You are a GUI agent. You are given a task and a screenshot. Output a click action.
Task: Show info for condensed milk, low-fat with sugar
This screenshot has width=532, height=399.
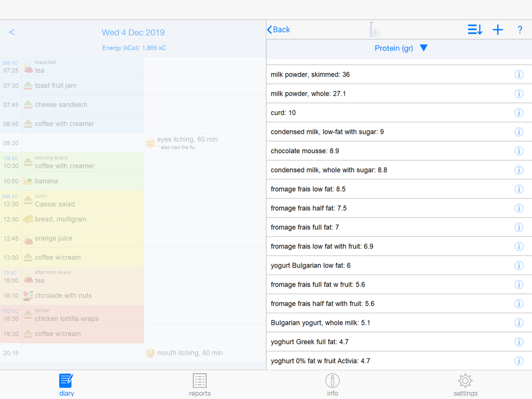click(x=519, y=131)
